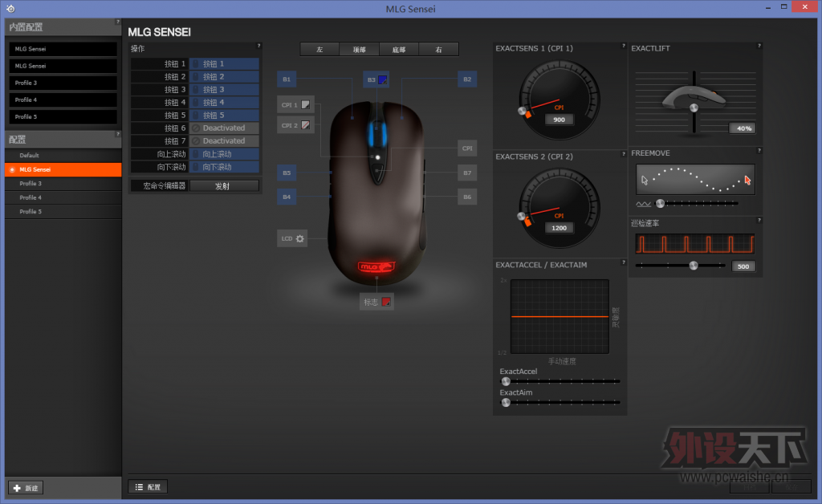Switch to the 顶部 view tab
Screen dimensions: 822x504
pyautogui.click(x=359, y=49)
